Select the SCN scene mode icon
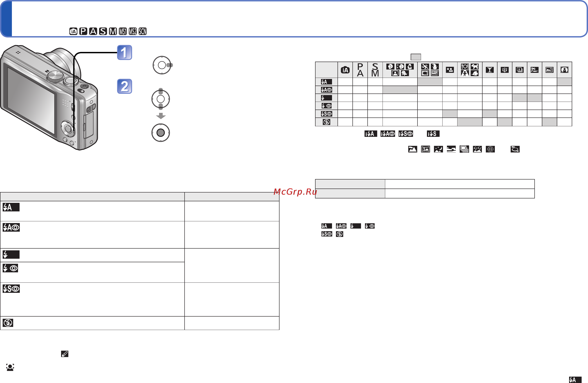 pyautogui.click(x=143, y=31)
